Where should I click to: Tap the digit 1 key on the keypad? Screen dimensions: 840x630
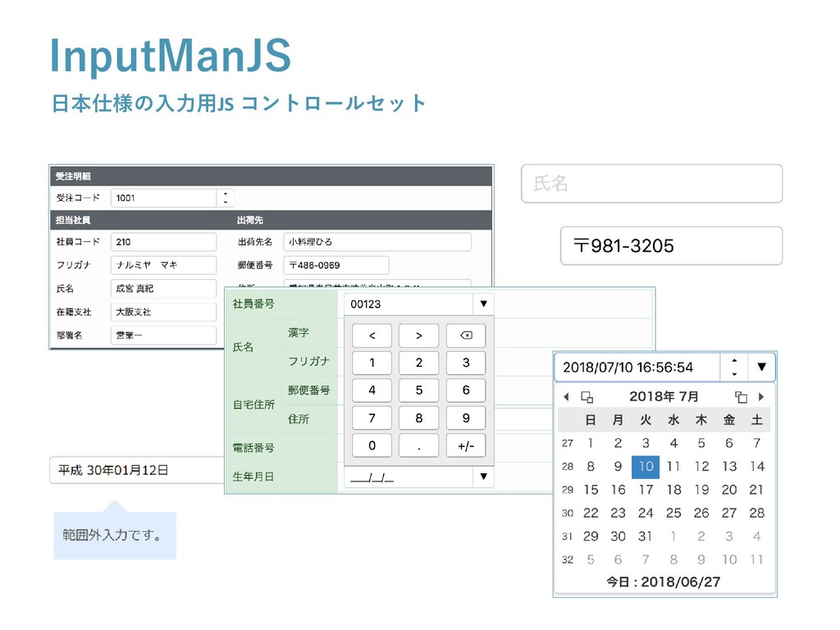coord(372,363)
